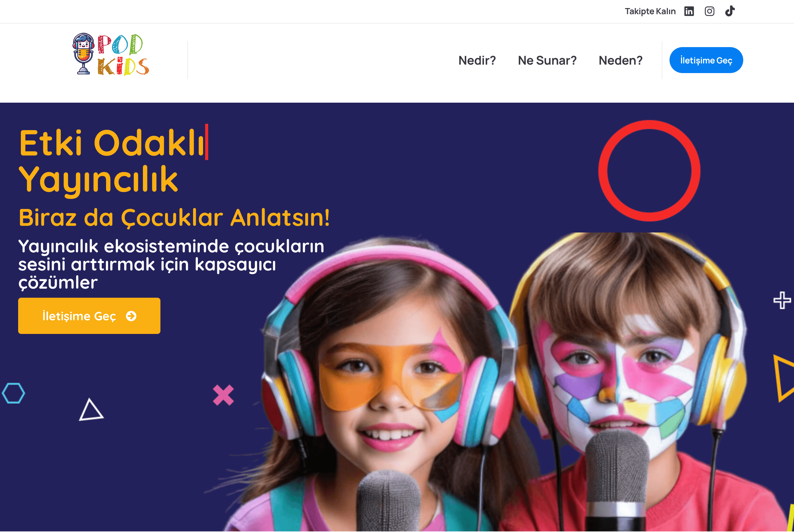Click the blue hexagon outline shape
Screen dimensions: 794x532
[14, 393]
